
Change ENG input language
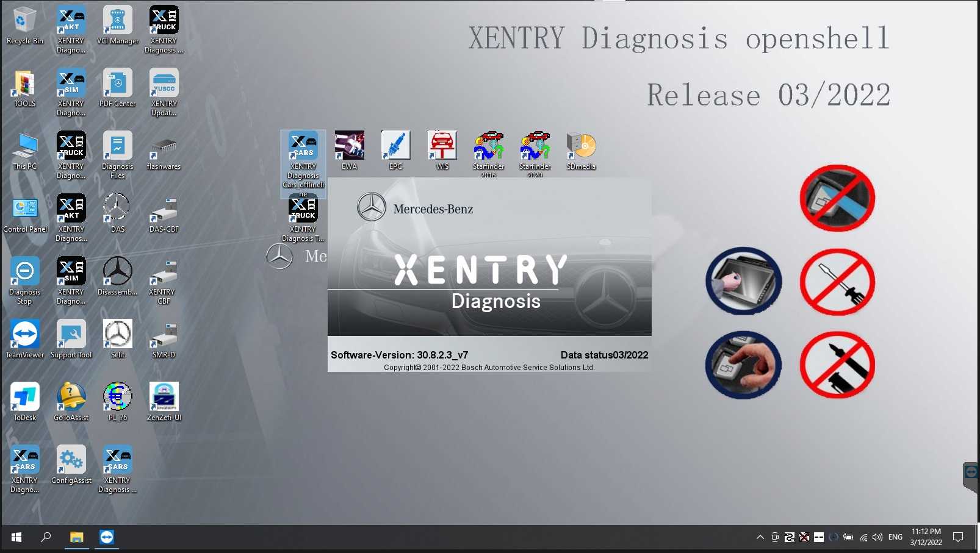[895, 537]
